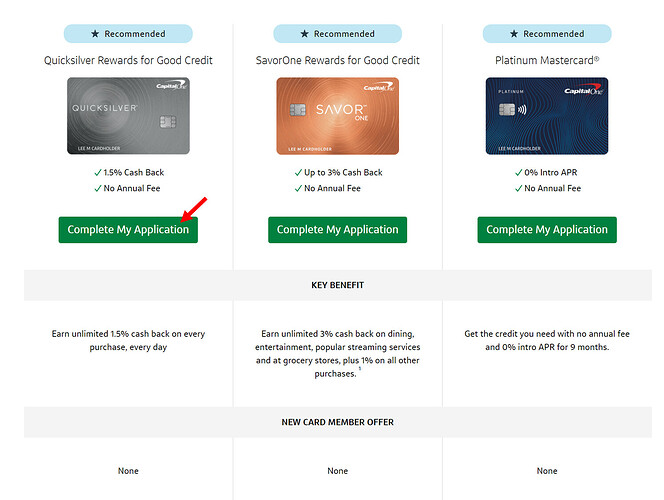The width and height of the screenshot is (664, 500).
Task: Click the blue Platinum card image
Action: [x=547, y=116]
